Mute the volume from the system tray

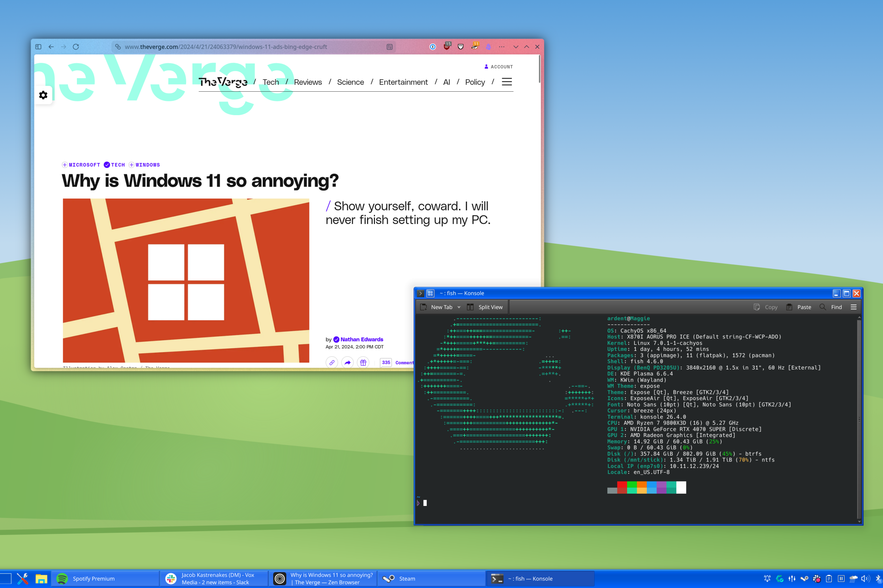coord(865,579)
